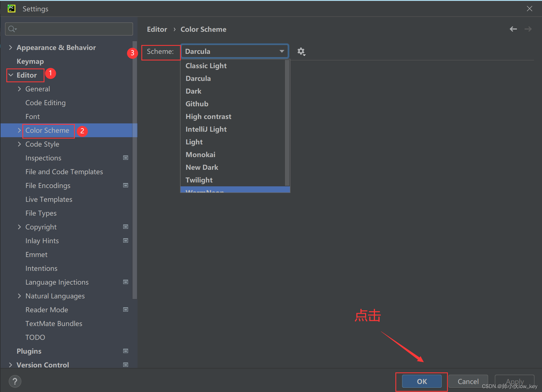The height and width of the screenshot is (392, 542).
Task: Click the project-level icon beside Version Control
Action: click(126, 365)
